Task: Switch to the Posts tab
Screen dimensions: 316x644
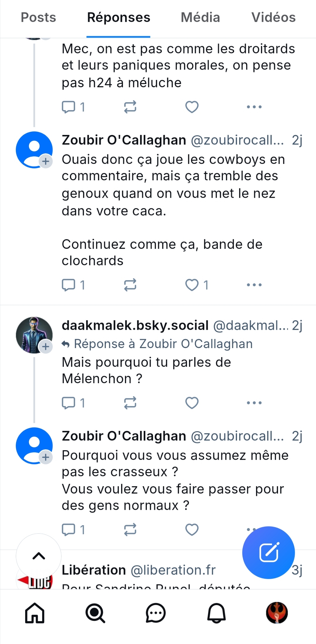Action: click(38, 18)
